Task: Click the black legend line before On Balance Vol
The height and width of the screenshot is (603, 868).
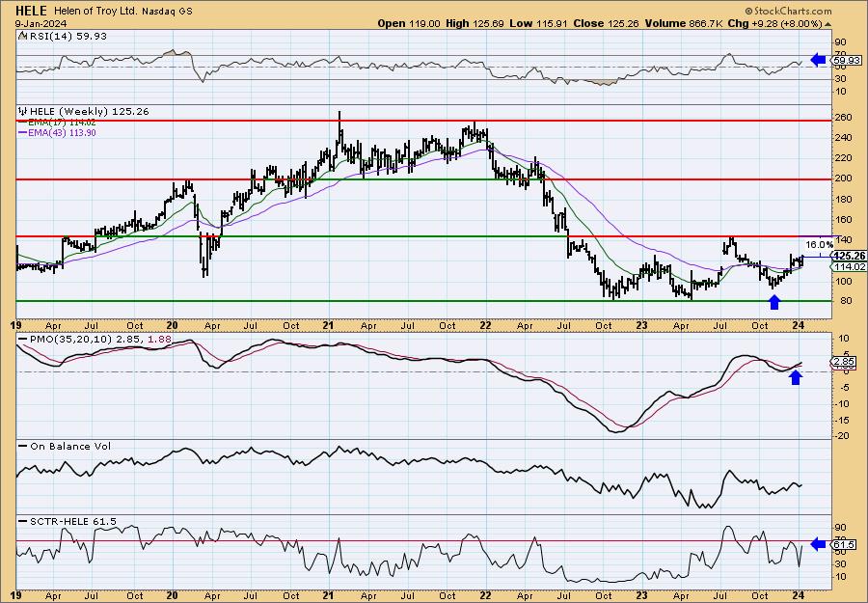Action: click(23, 446)
